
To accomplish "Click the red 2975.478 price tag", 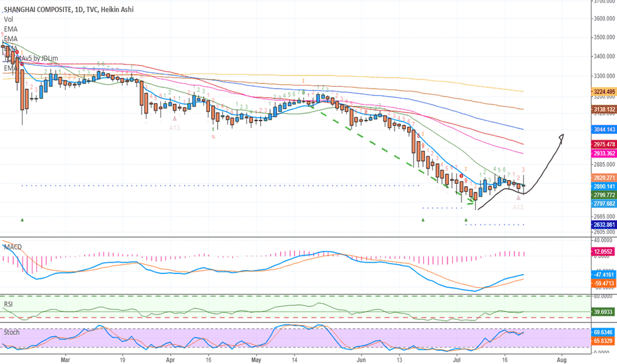I will coord(604,144).
